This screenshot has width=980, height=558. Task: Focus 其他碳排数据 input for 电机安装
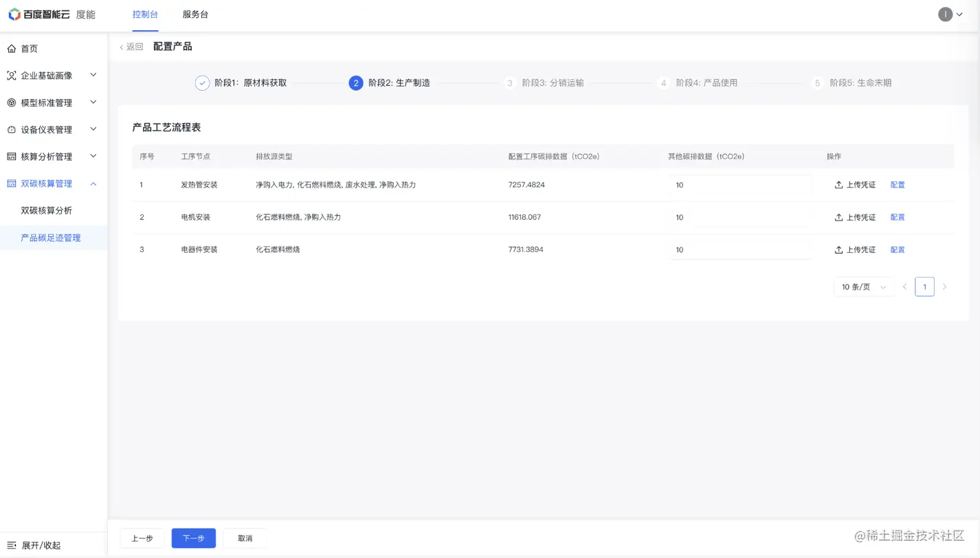[740, 217]
